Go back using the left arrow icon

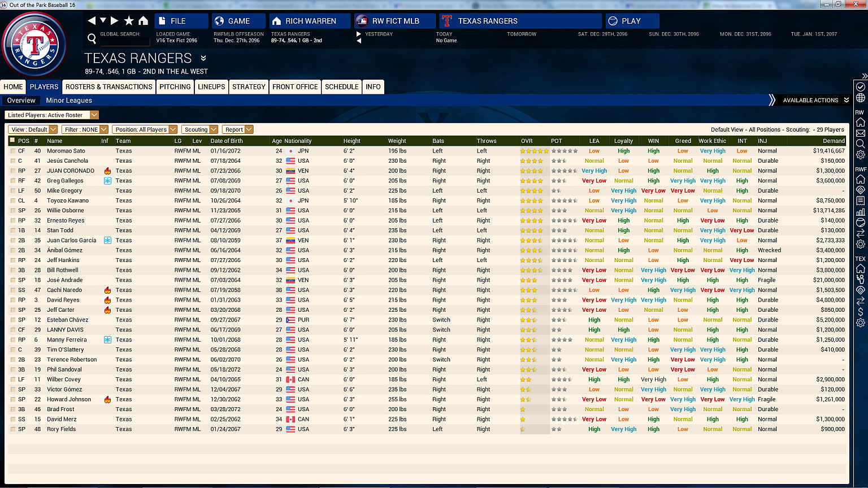[92, 21]
